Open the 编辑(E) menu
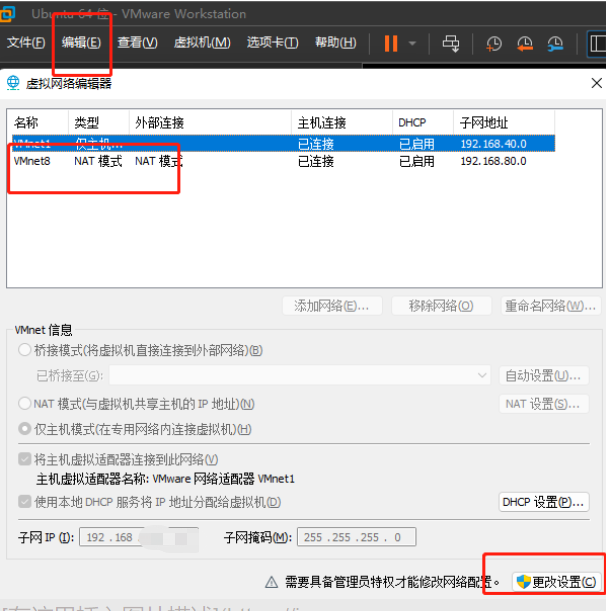This screenshot has height=611, width=606. click(x=81, y=42)
